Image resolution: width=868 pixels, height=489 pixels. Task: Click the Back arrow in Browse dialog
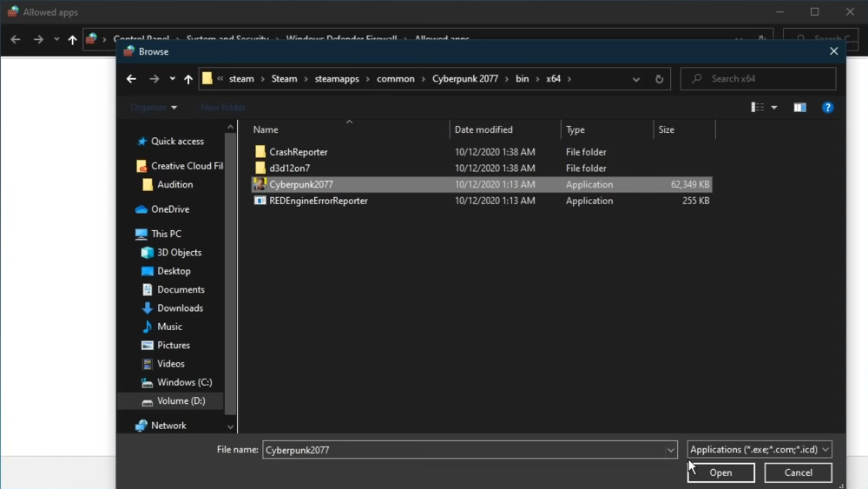click(x=131, y=79)
